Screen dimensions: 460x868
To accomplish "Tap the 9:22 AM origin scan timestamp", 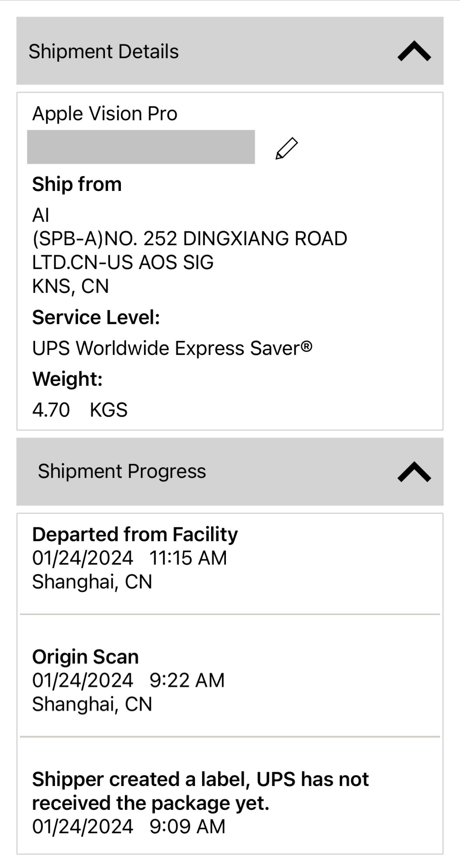I will [187, 681].
